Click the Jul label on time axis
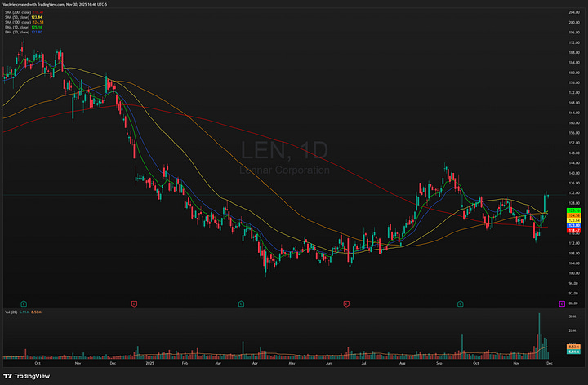 pyautogui.click(x=363, y=363)
